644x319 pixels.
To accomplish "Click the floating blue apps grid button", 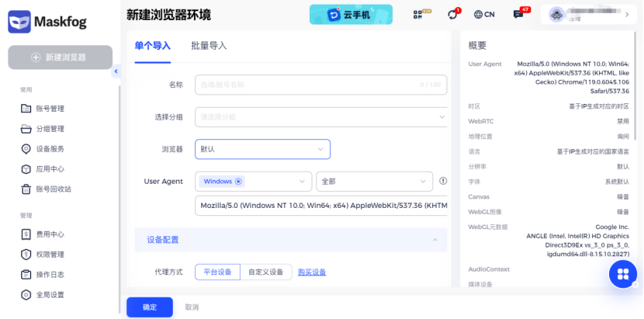I will 622,273.
